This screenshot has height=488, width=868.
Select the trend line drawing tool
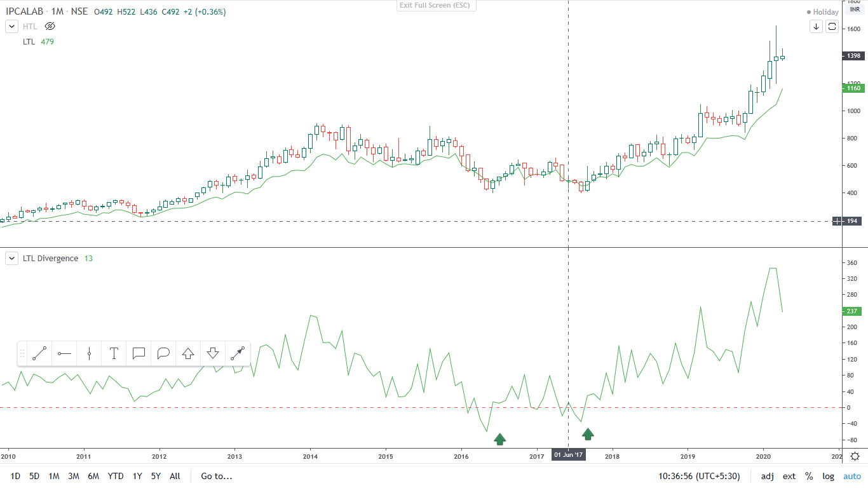coord(39,353)
